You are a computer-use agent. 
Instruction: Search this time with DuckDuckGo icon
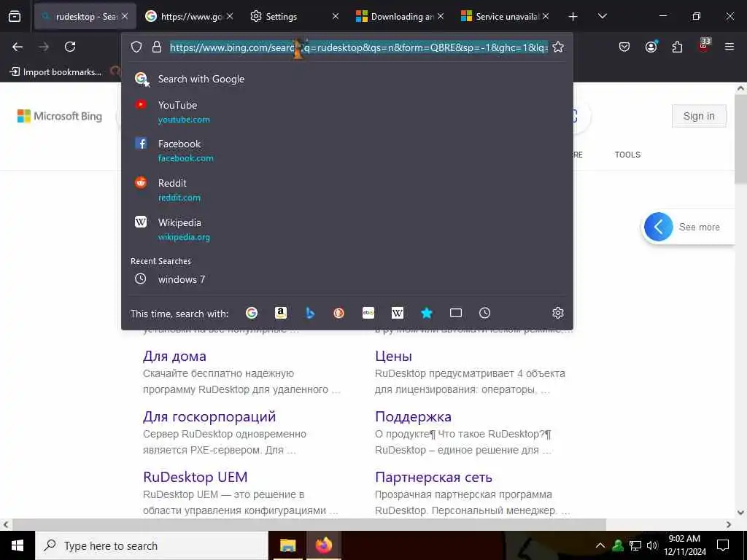click(x=338, y=313)
